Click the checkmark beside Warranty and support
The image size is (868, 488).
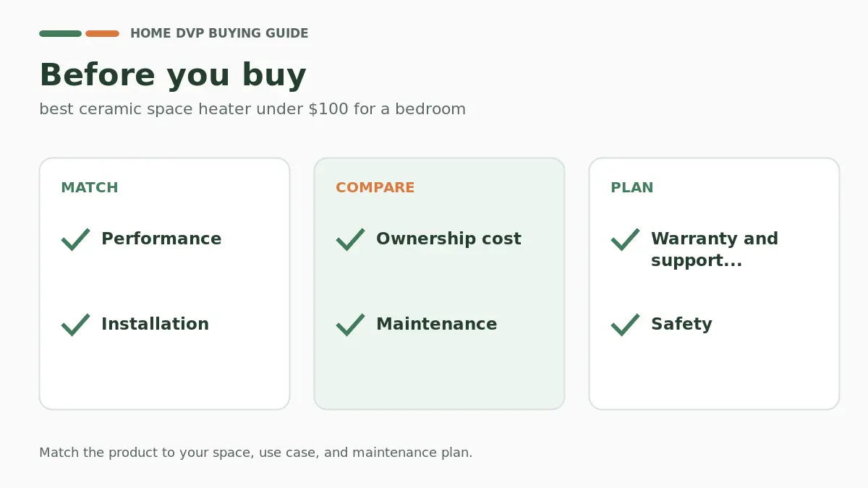coord(625,239)
